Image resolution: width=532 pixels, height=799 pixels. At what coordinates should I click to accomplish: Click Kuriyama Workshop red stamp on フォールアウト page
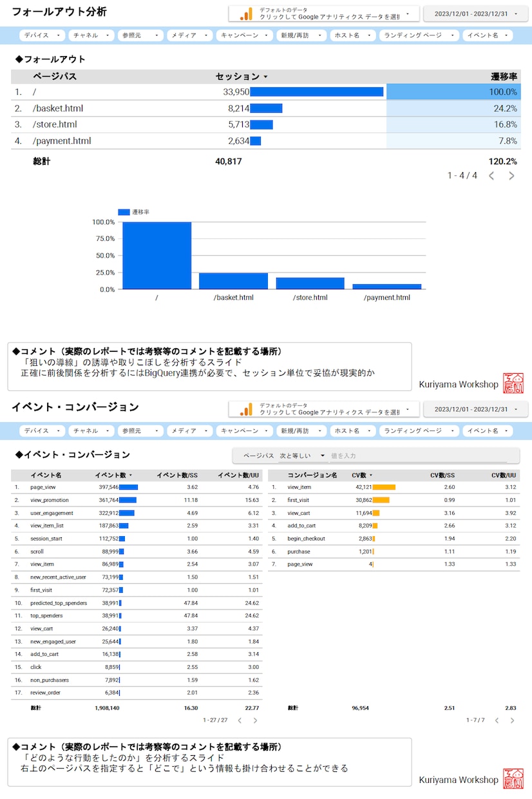tap(513, 383)
